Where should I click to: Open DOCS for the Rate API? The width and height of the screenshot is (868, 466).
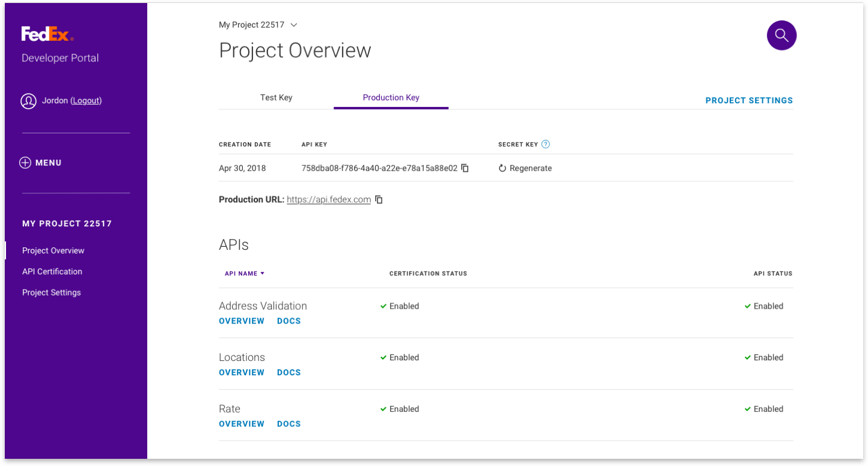pyautogui.click(x=289, y=424)
